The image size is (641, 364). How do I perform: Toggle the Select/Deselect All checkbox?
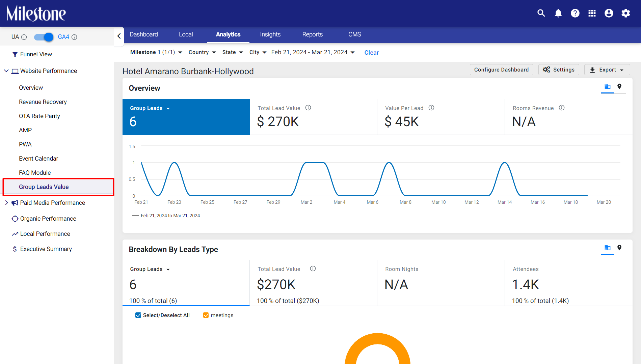[x=138, y=315]
